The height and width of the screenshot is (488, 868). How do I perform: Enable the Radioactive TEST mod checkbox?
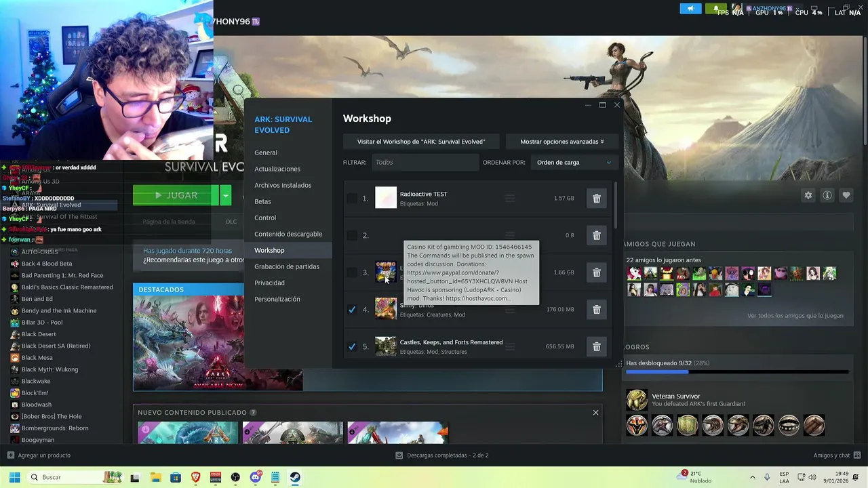[352, 199]
